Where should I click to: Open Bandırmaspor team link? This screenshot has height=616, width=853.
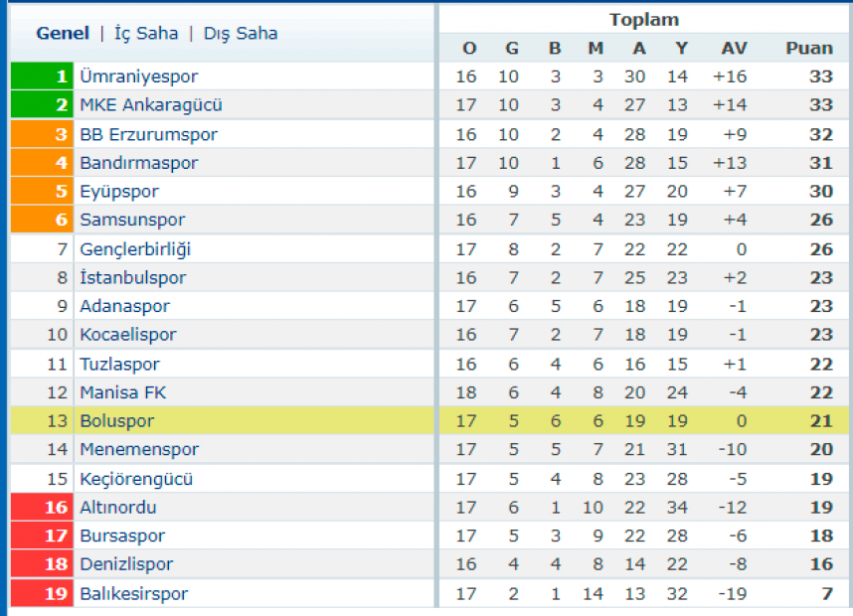coord(139,163)
